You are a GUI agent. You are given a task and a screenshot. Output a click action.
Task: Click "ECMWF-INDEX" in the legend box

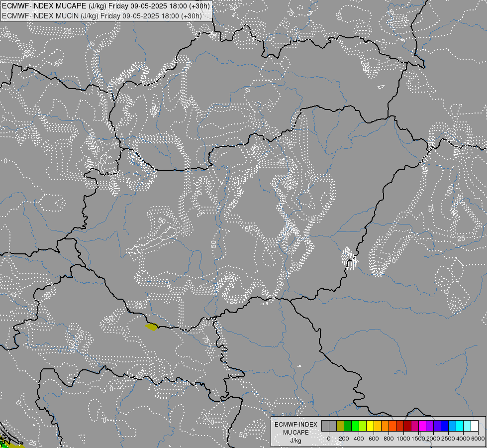pos(295,425)
